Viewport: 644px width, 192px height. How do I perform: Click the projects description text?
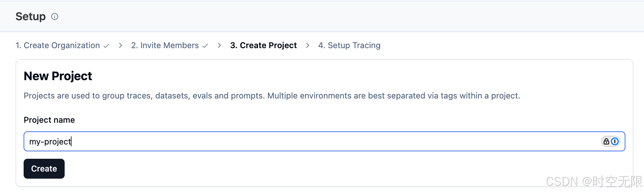coord(272,96)
